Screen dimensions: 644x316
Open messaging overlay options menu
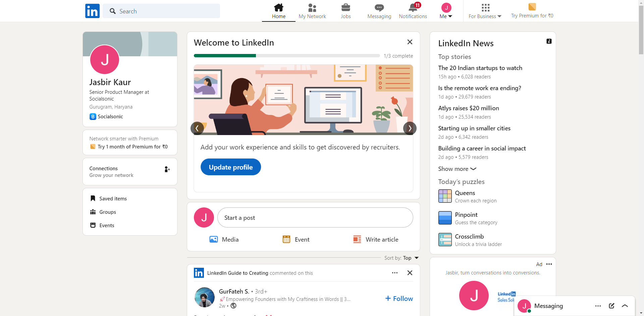click(x=598, y=306)
